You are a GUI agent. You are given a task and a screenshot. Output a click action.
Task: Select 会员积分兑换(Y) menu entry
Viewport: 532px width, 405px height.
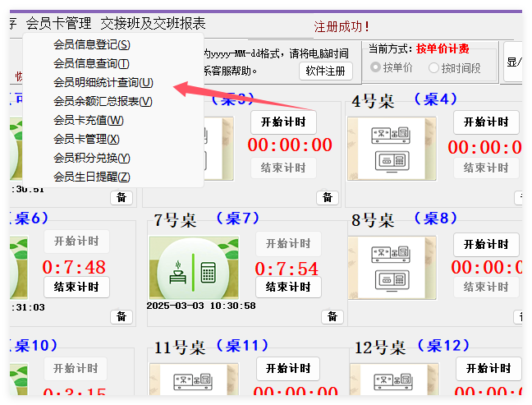pyautogui.click(x=92, y=158)
